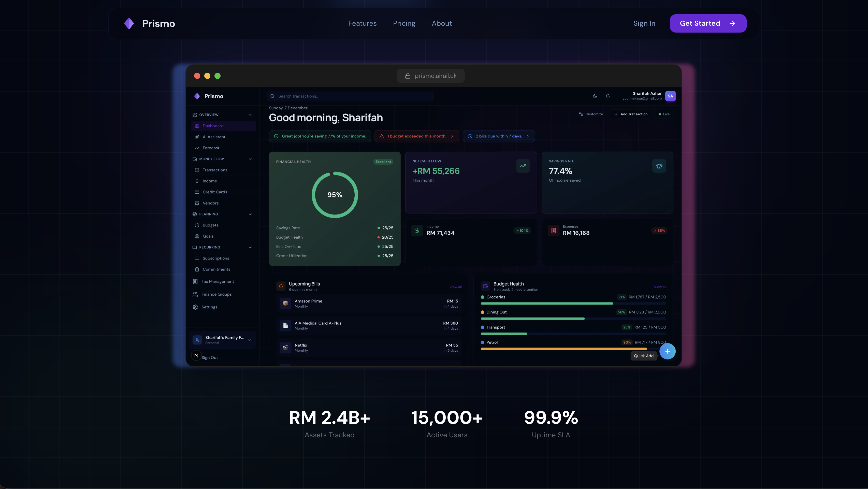Collapse the Money Flow section

250,159
